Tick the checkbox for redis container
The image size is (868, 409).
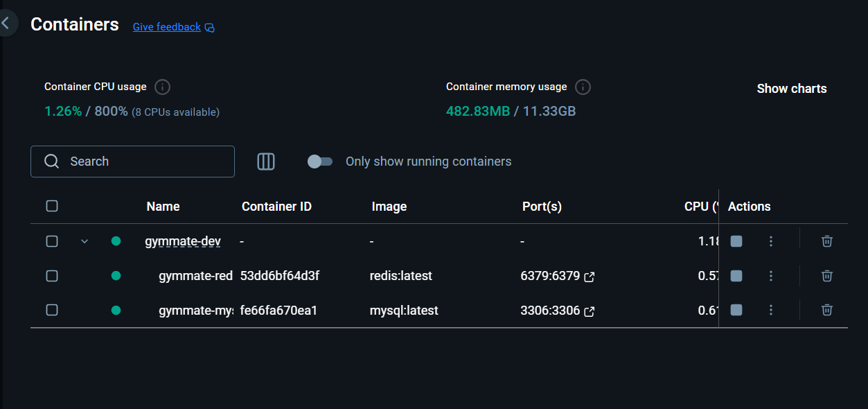pyautogui.click(x=52, y=276)
